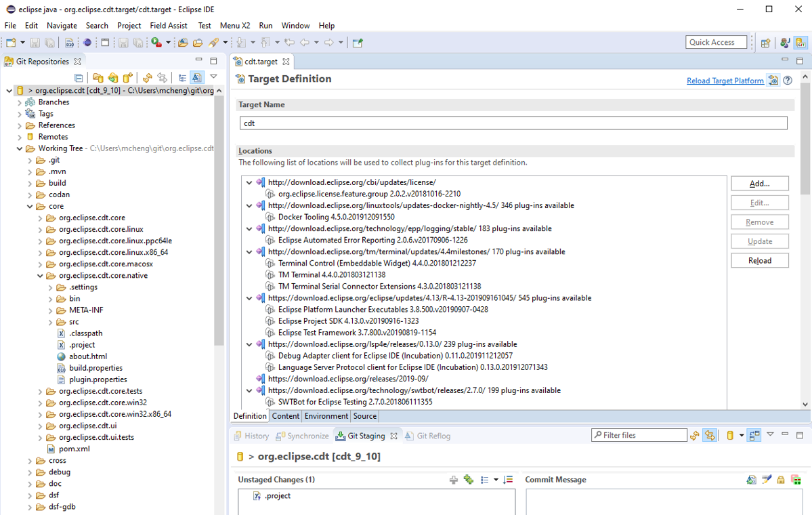The image size is (812, 515).
Task: Click the Back navigation arrow
Action: pos(305,43)
